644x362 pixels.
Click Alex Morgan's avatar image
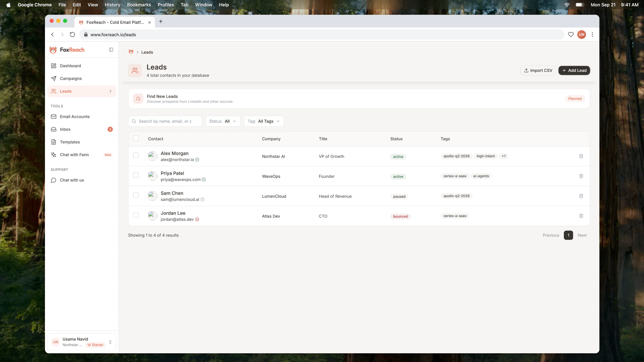(153, 156)
